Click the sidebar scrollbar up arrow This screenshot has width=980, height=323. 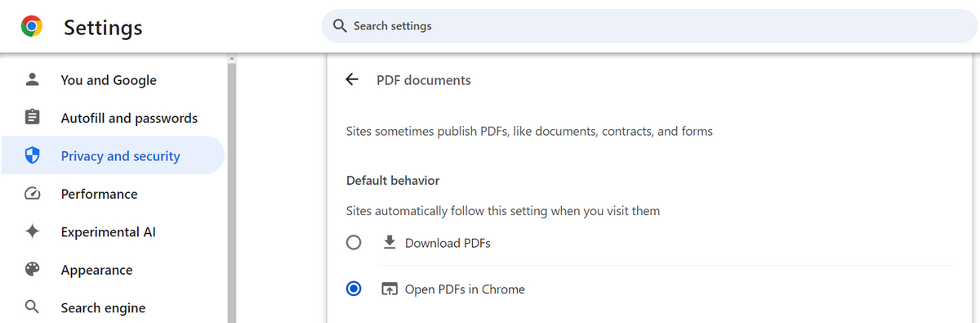[x=232, y=59]
